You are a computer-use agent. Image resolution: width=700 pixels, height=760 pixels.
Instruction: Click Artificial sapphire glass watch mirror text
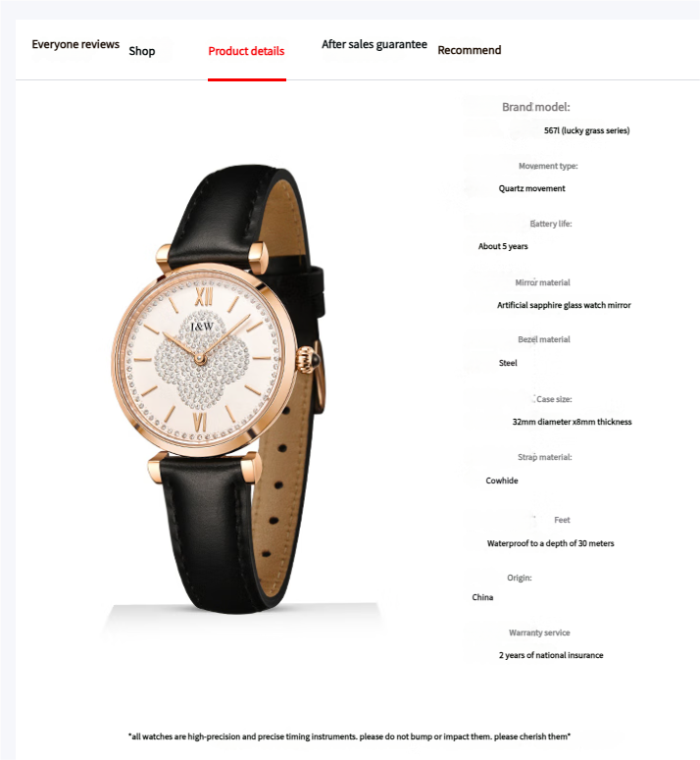pyautogui.click(x=564, y=305)
